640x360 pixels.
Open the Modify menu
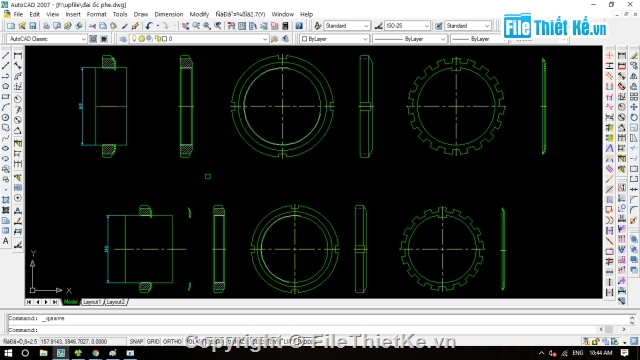tap(199, 14)
